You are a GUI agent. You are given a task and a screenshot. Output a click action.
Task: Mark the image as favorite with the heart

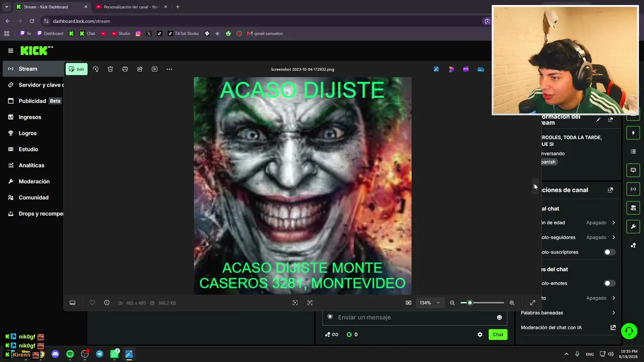(x=92, y=303)
